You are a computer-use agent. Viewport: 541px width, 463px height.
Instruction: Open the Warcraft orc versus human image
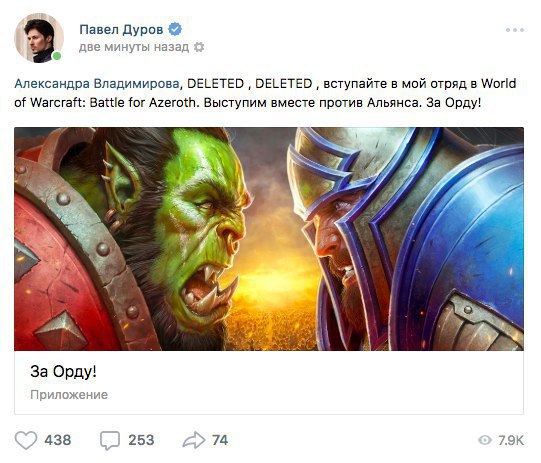(x=269, y=239)
